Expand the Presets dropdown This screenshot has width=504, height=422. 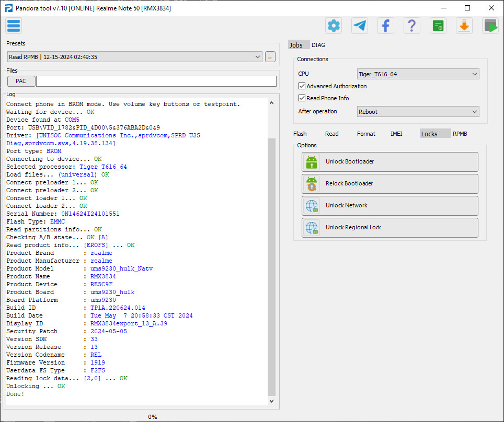click(134, 57)
